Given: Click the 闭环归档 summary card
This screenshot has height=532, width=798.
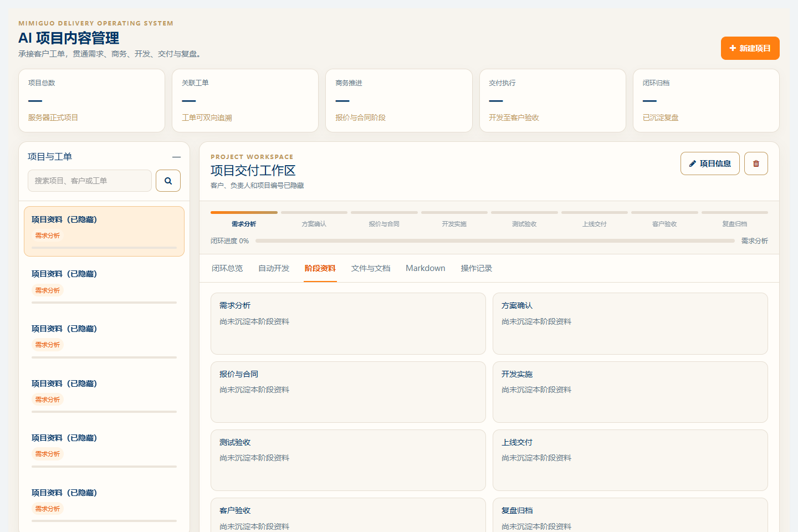Looking at the screenshot, I should coord(706,100).
